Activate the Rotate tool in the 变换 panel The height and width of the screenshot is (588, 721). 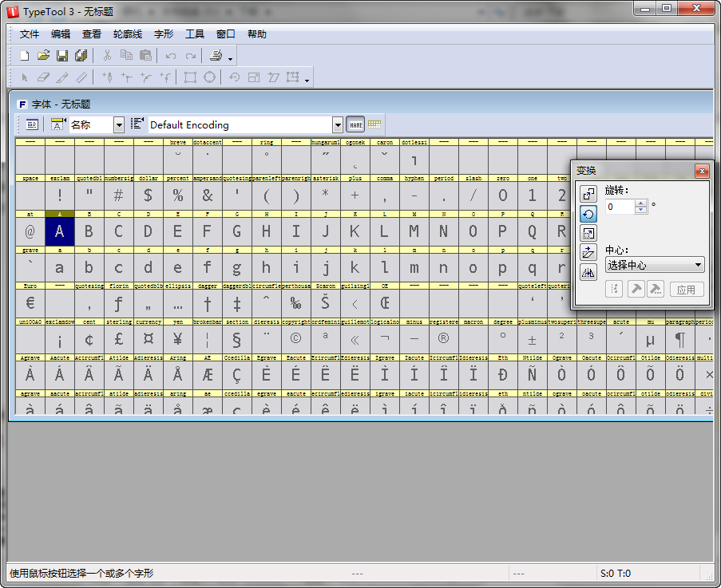(588, 214)
